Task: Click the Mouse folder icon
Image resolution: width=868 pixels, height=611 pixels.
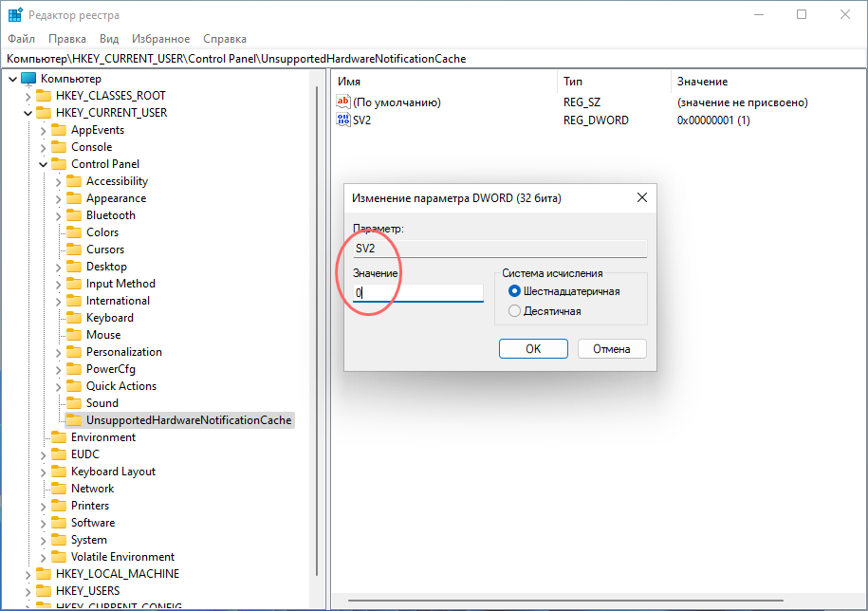Action: [x=74, y=335]
